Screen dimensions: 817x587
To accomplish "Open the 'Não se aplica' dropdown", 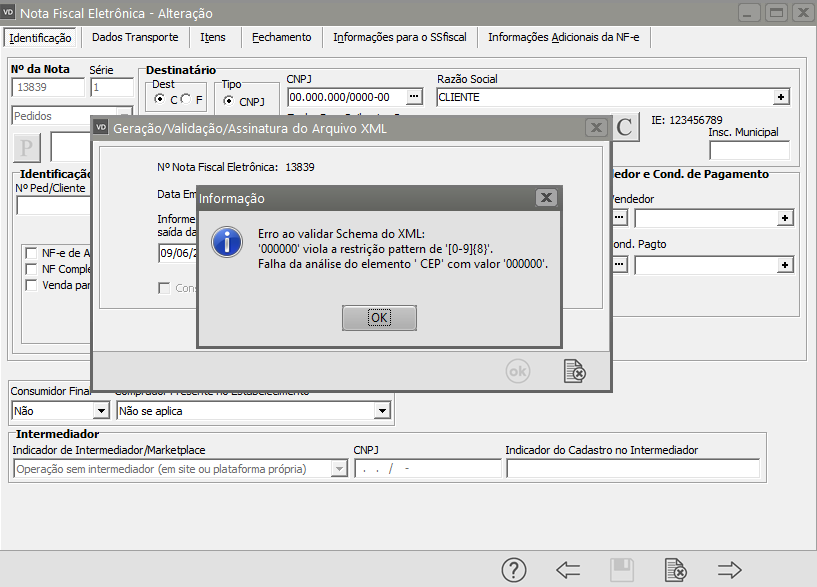I will (381, 411).
